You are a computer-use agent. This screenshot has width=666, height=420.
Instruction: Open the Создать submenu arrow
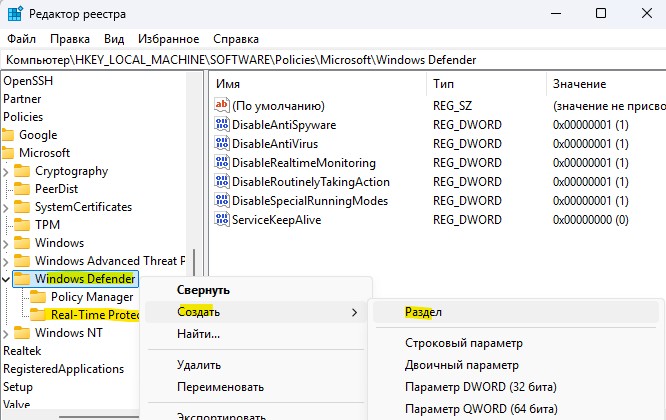[354, 313]
